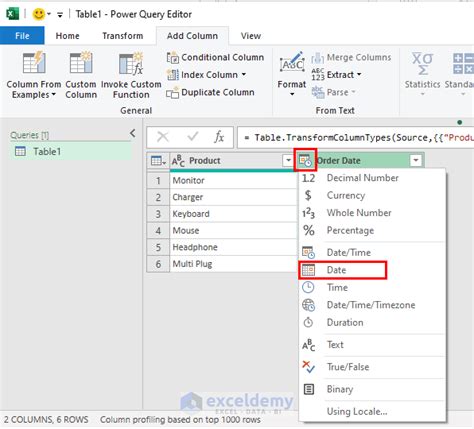Select the Monitor cell
Screen dimensions: 474x429
[x=233, y=180]
